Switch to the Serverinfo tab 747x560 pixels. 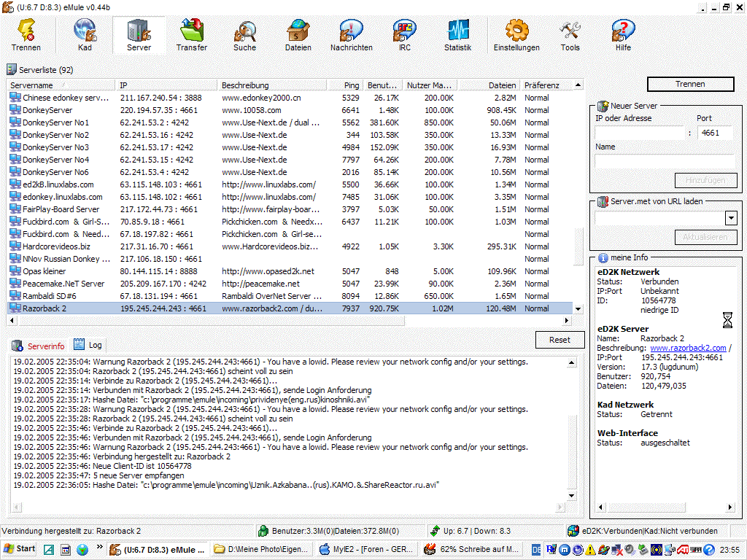[x=39, y=346]
